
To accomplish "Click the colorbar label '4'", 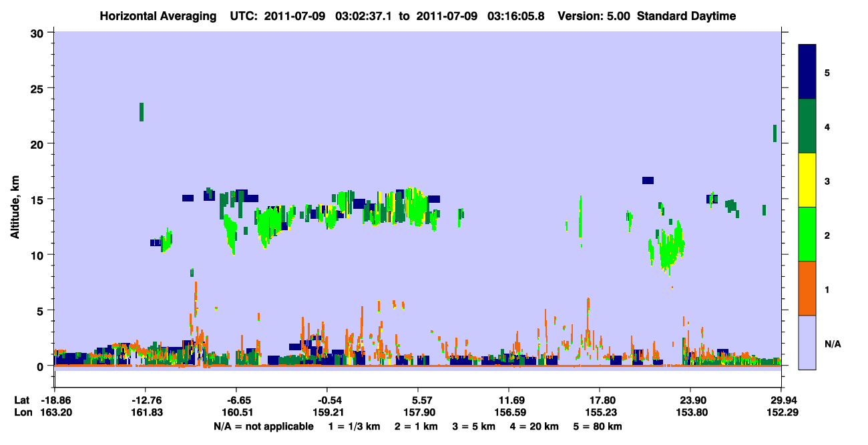I will tap(827, 126).
